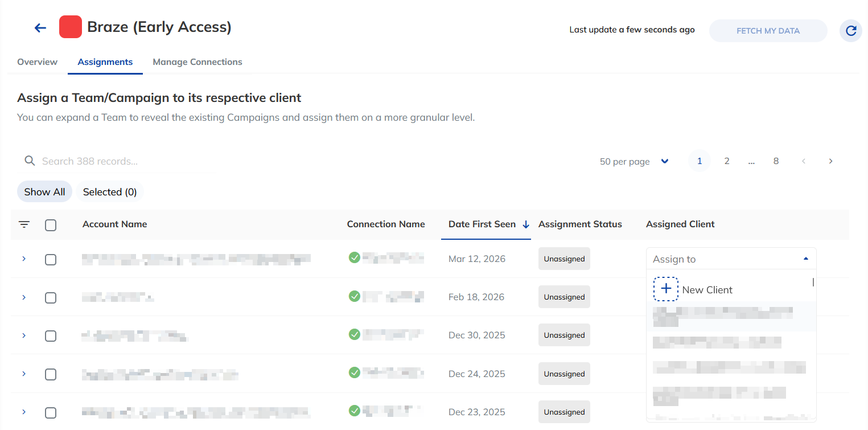Click the FETCH MY DATA button
Viewport: 868px width, 430px height.
768,31
